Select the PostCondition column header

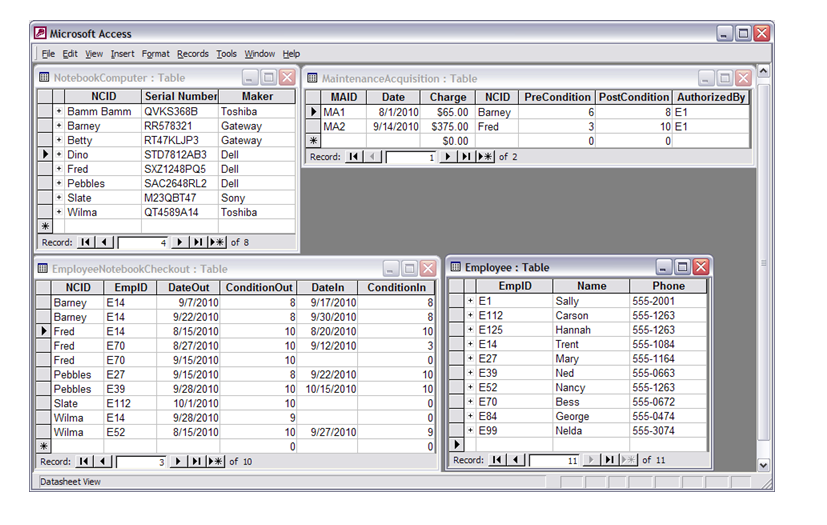click(x=634, y=98)
